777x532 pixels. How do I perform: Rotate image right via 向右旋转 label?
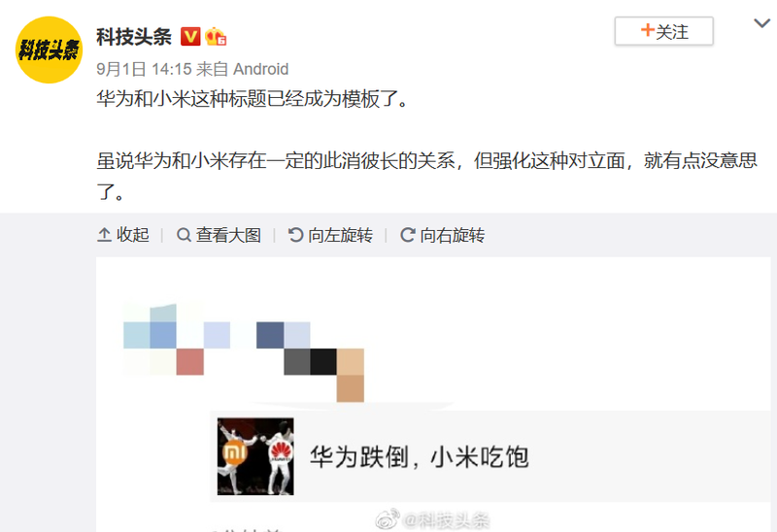click(453, 235)
